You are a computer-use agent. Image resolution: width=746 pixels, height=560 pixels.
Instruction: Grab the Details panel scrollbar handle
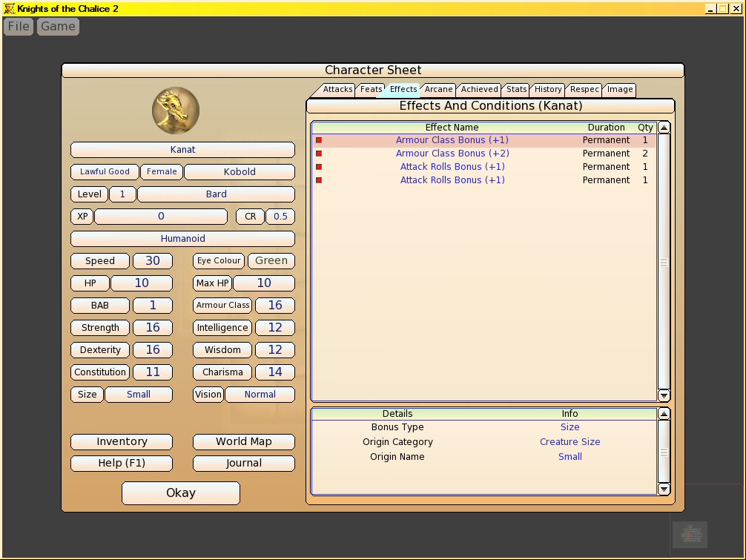664,452
